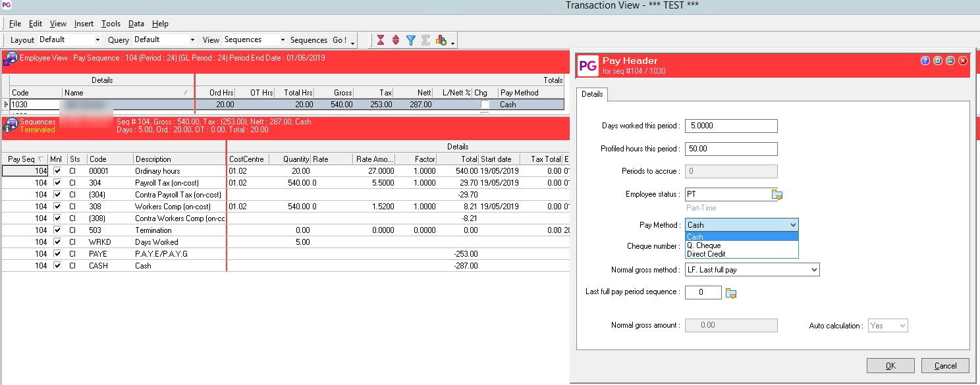Screen dimensions: 980x385
Task: Click the blue funnel filter icon
Action: pos(411,40)
